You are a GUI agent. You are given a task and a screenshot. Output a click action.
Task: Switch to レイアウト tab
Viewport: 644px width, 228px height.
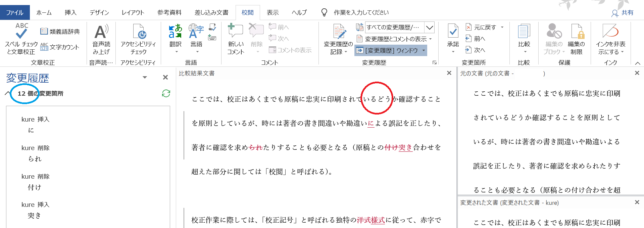pyautogui.click(x=133, y=12)
